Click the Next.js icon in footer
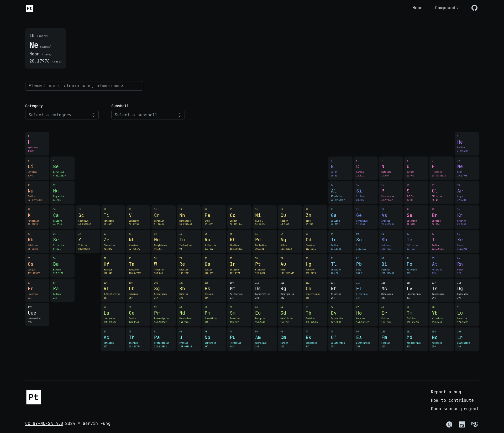Viewport: 504px width, 433px height. click(x=449, y=424)
